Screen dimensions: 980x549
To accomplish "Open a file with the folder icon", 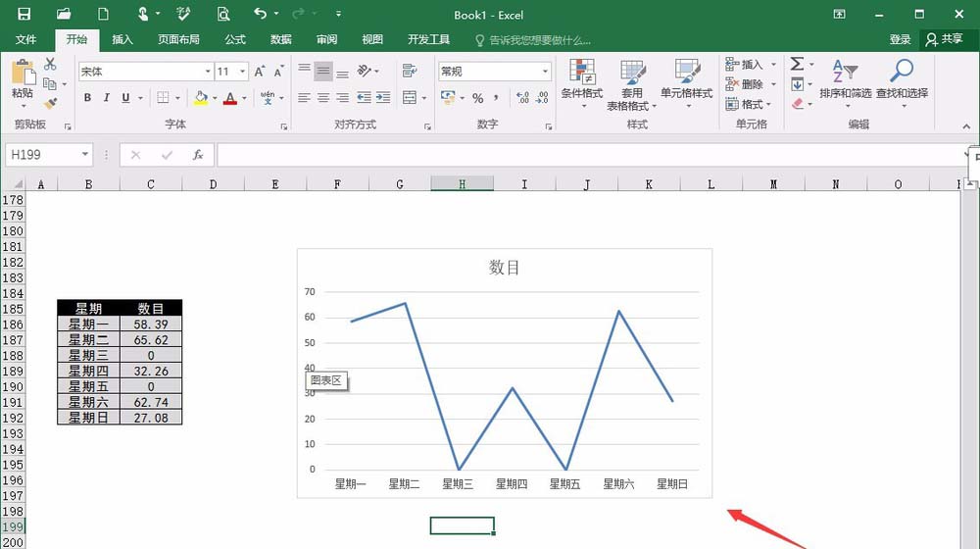I will click(63, 14).
